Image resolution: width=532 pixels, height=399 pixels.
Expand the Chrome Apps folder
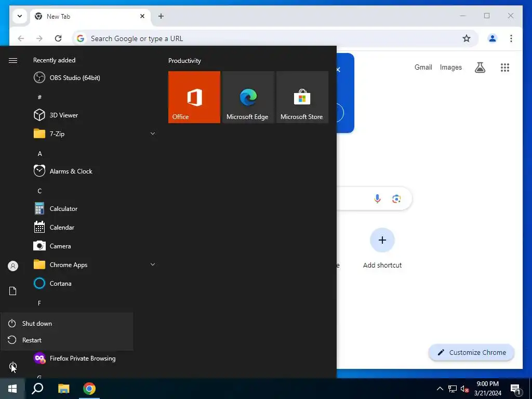[x=95, y=264]
